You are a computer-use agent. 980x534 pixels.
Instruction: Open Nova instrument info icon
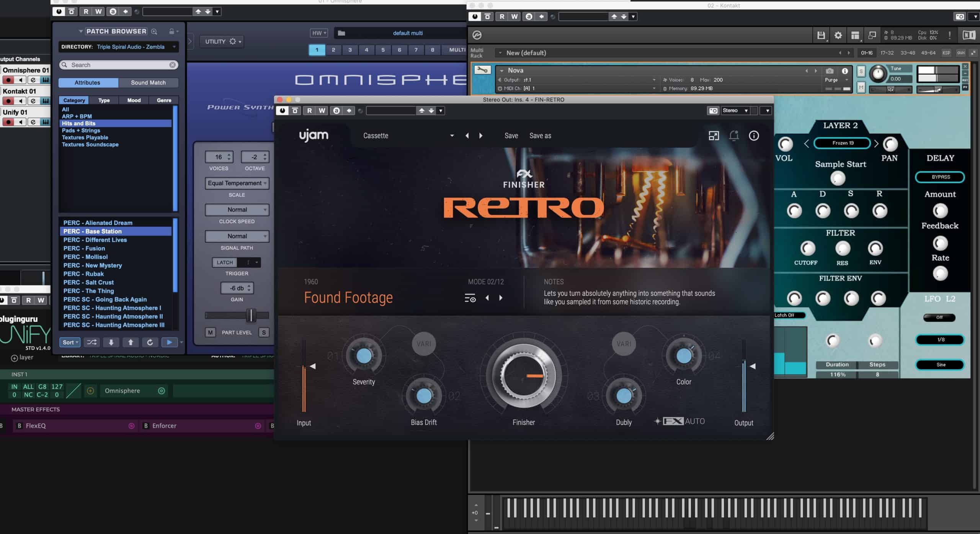(x=845, y=71)
